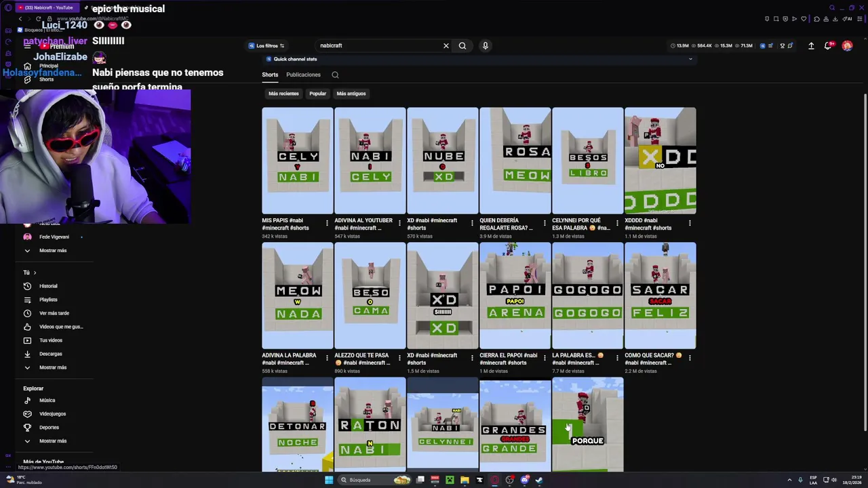Open the GOGOGO short thumbnail
The width and height of the screenshot is (868, 488).
pos(588,296)
